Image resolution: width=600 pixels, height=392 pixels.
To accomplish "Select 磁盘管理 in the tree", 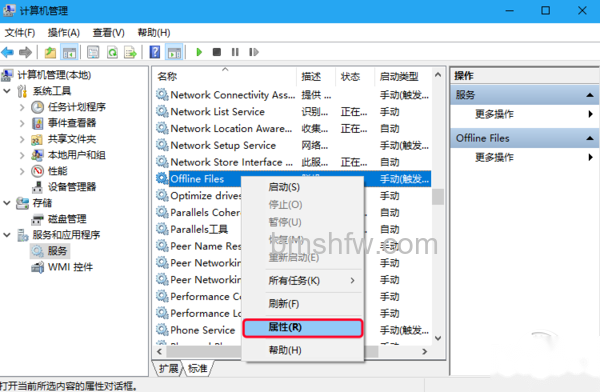I will pyautogui.click(x=67, y=219).
